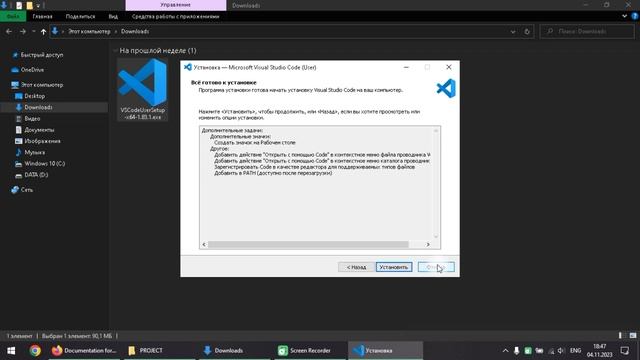This screenshot has height=360, width=640.
Task: Select 'Быстрый доступ' in navigation pane
Action: coord(38,55)
